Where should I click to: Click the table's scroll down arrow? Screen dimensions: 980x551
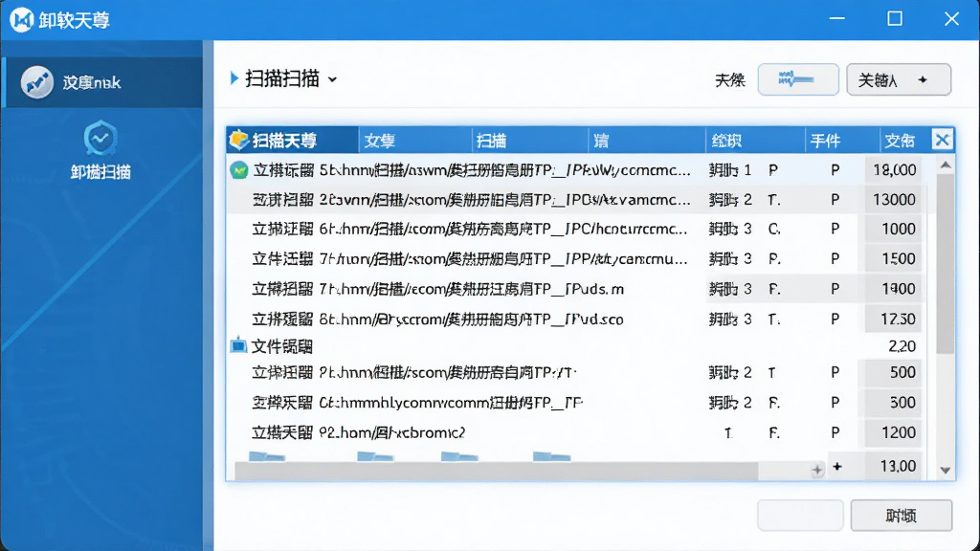point(946,471)
